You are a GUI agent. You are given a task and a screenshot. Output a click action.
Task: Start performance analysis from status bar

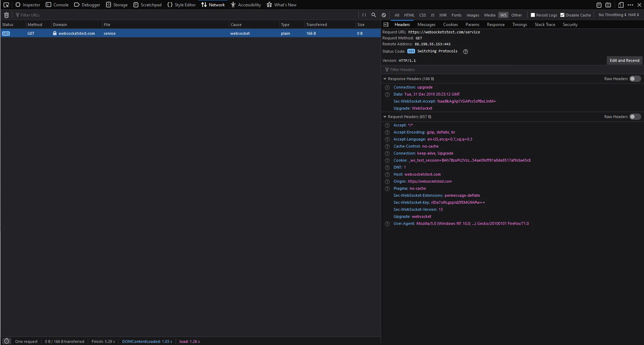click(x=6, y=341)
